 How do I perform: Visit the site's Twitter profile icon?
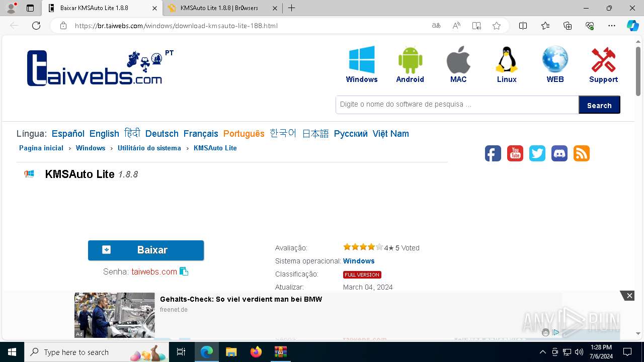(537, 153)
